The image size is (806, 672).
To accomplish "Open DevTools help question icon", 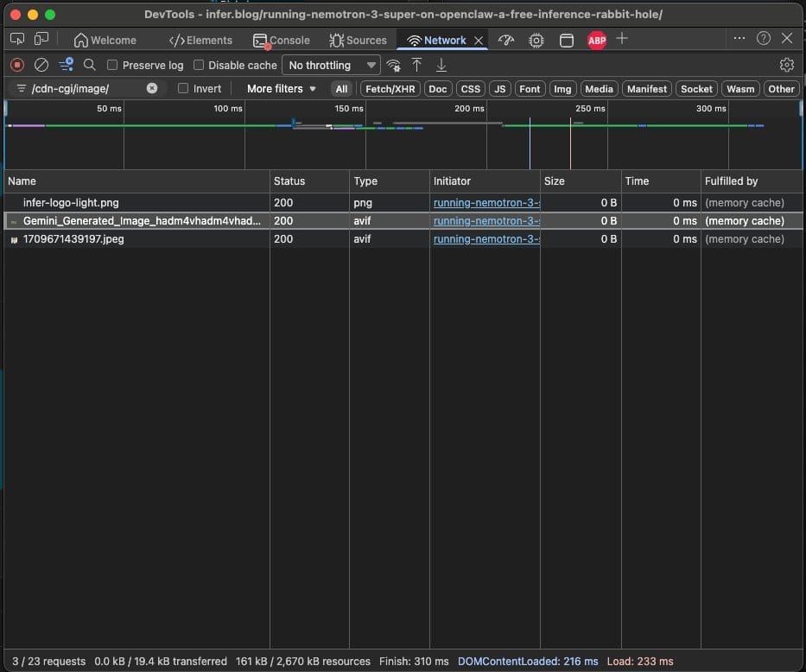I will 764,38.
